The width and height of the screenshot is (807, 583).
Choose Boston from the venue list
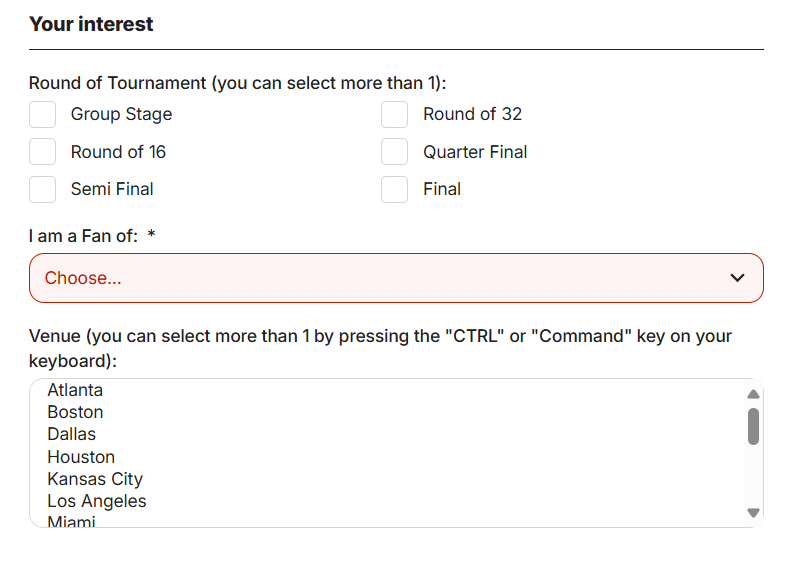click(75, 412)
